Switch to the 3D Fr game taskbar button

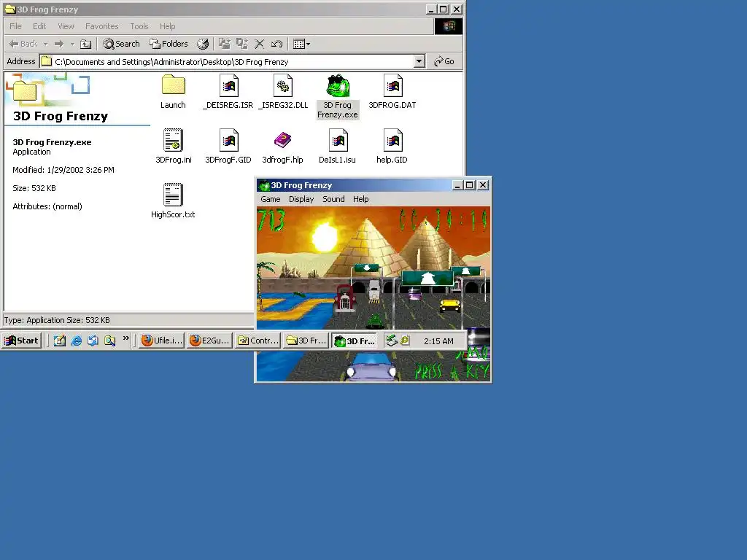tap(354, 341)
